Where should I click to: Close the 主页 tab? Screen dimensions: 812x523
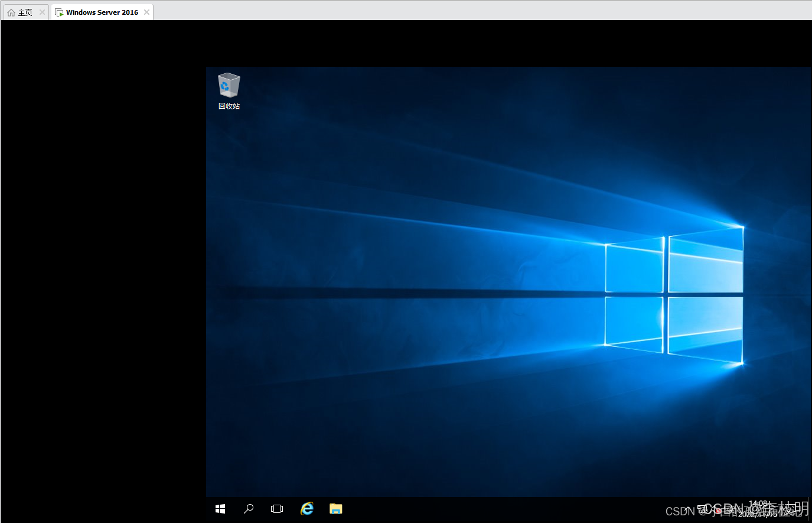coord(42,12)
